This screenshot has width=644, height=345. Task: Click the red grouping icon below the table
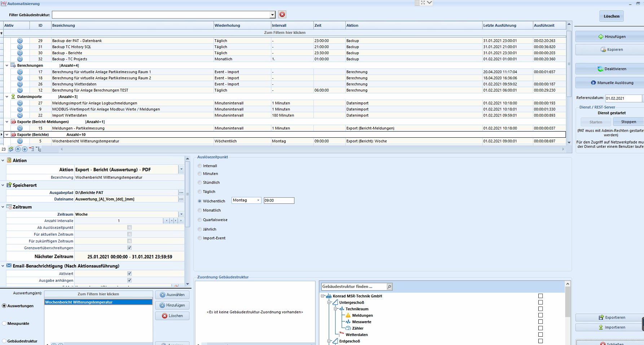[32, 149]
